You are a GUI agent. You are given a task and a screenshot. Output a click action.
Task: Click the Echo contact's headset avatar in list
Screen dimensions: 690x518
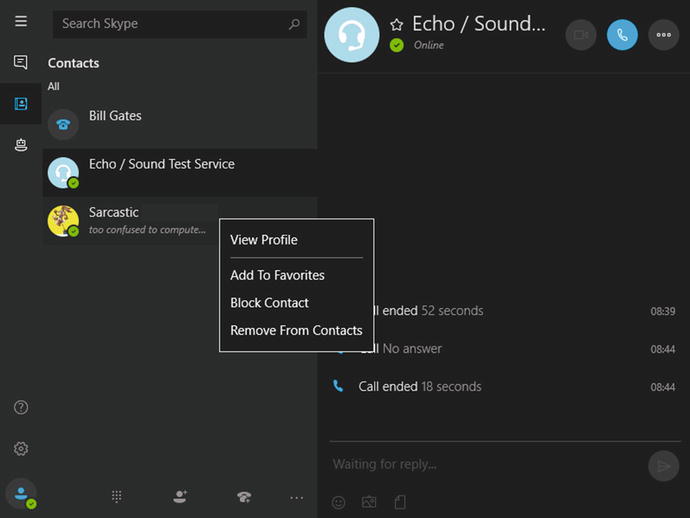tap(63, 173)
